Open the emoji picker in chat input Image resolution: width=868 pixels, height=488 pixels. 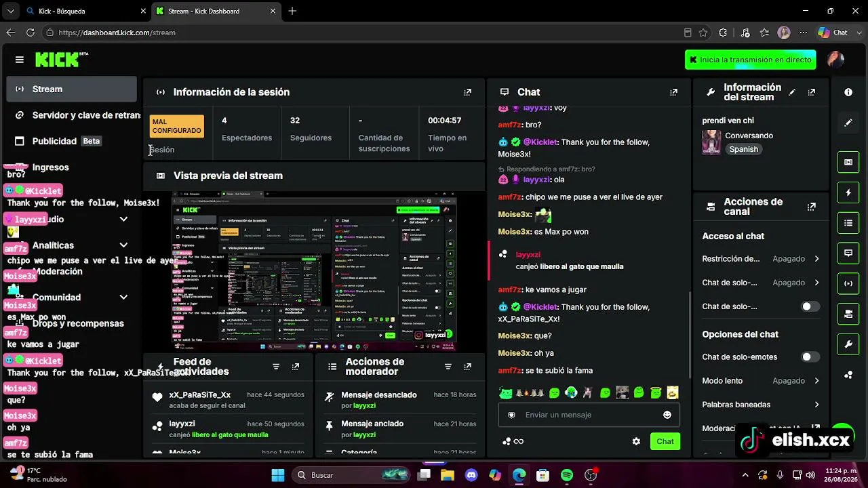(x=667, y=415)
